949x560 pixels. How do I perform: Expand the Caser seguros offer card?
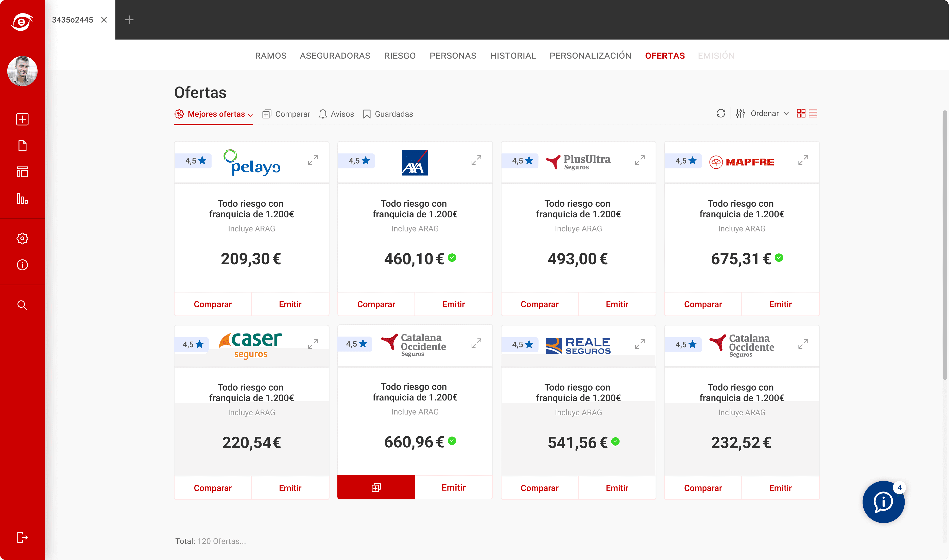(x=313, y=344)
